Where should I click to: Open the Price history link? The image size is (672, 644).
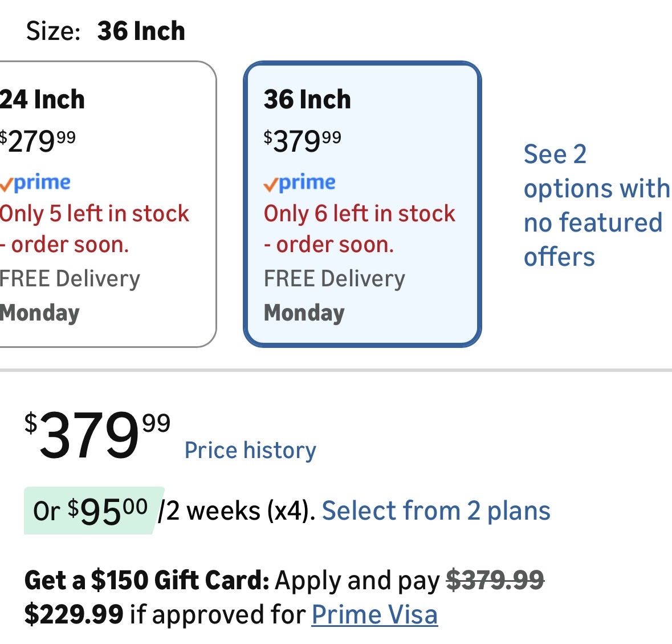pos(250,451)
